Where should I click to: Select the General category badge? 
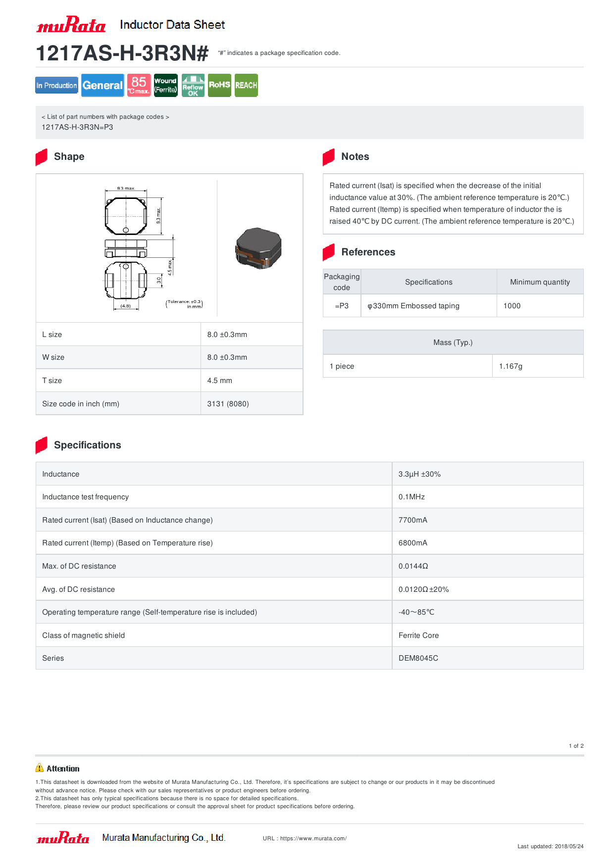pyautogui.click(x=102, y=86)
